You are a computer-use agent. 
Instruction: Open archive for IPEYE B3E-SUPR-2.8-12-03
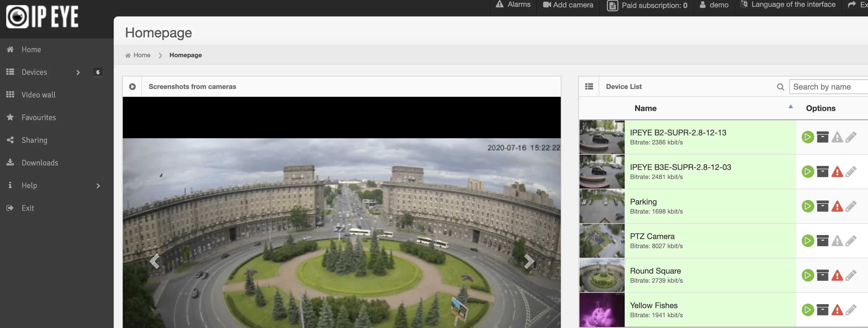point(822,172)
